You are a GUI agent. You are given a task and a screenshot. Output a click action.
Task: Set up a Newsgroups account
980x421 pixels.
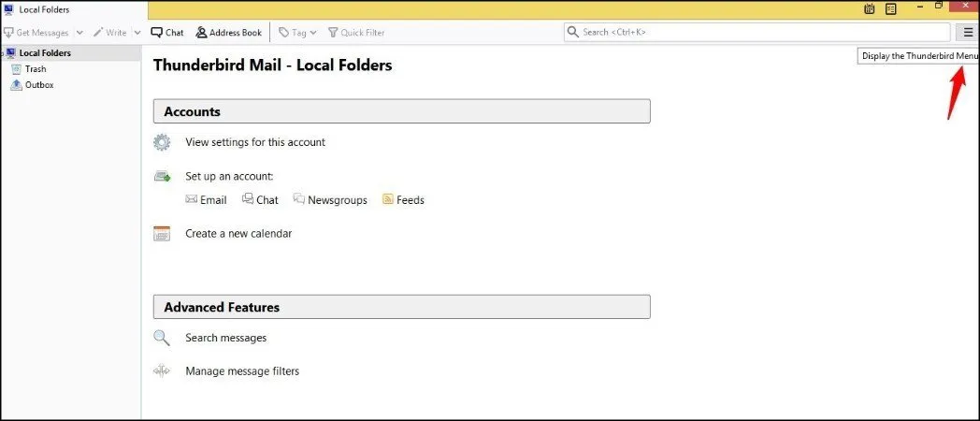click(330, 200)
